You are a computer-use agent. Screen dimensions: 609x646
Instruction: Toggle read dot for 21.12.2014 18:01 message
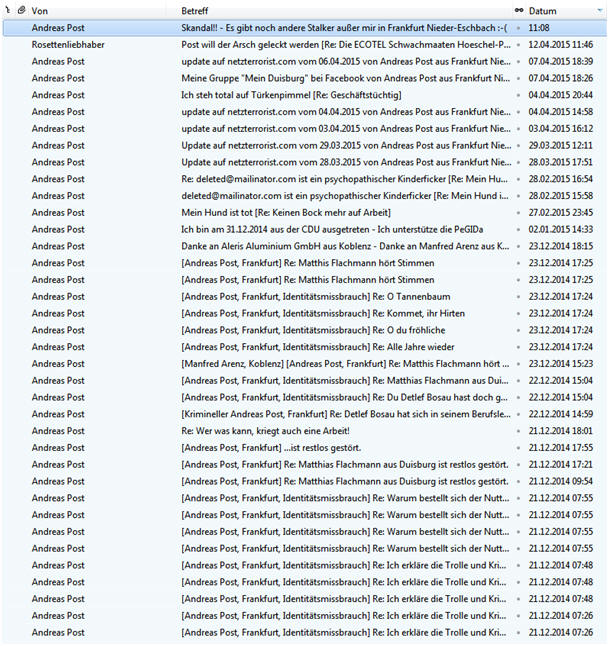coord(518,431)
